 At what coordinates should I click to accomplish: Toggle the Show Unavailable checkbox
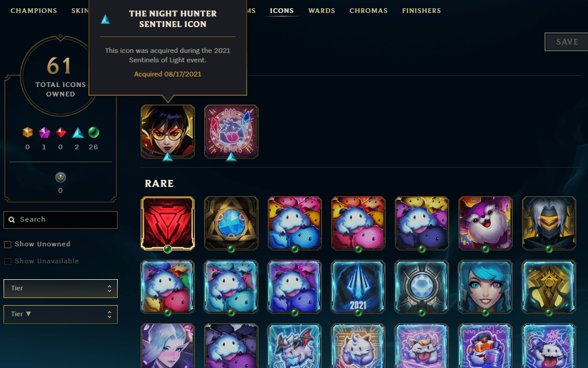[x=8, y=262]
